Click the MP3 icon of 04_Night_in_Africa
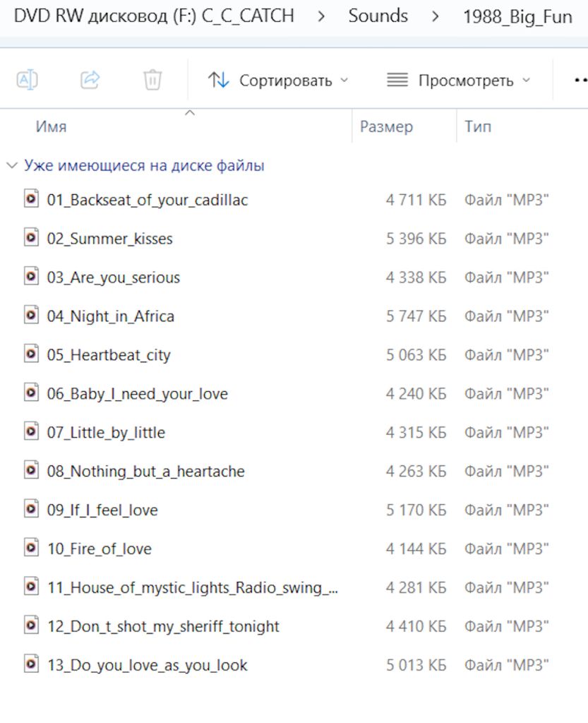The width and height of the screenshot is (588, 723). (x=31, y=316)
